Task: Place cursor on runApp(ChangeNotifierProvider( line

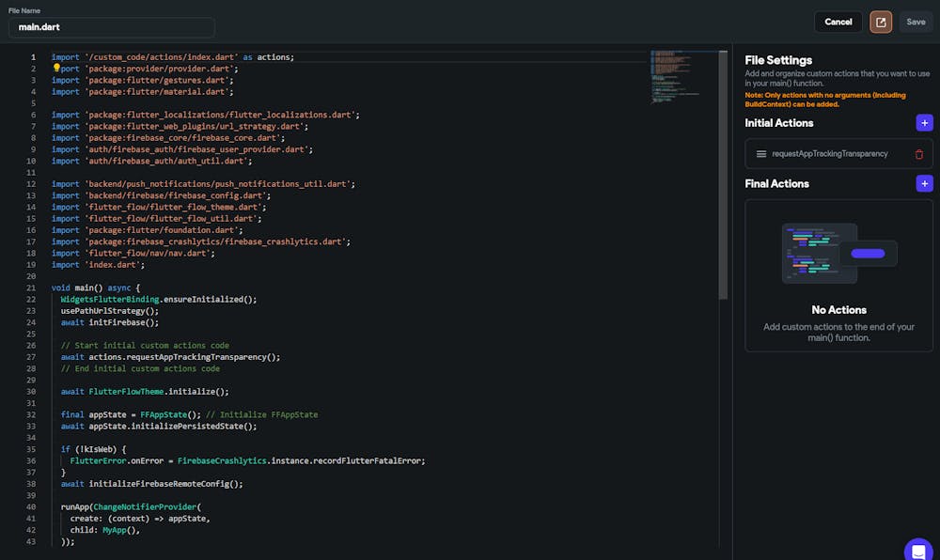Action: [132, 506]
